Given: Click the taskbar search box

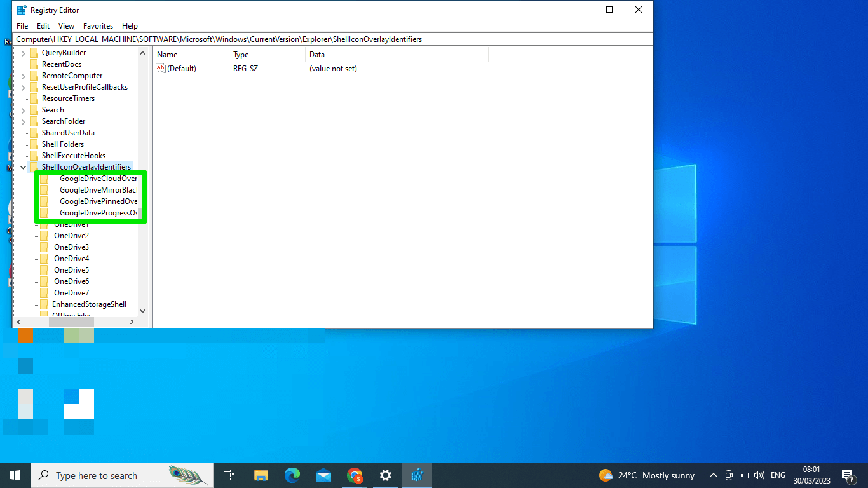Looking at the screenshot, I should click(122, 475).
